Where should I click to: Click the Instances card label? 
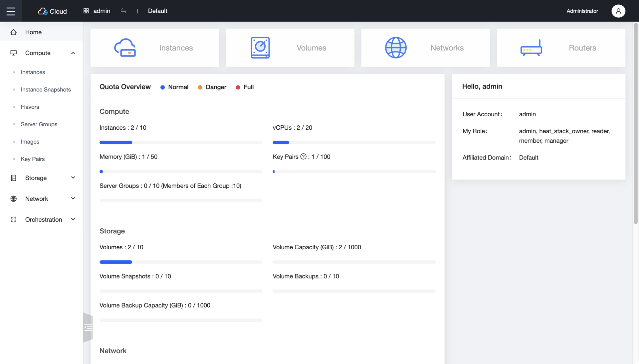click(x=176, y=48)
